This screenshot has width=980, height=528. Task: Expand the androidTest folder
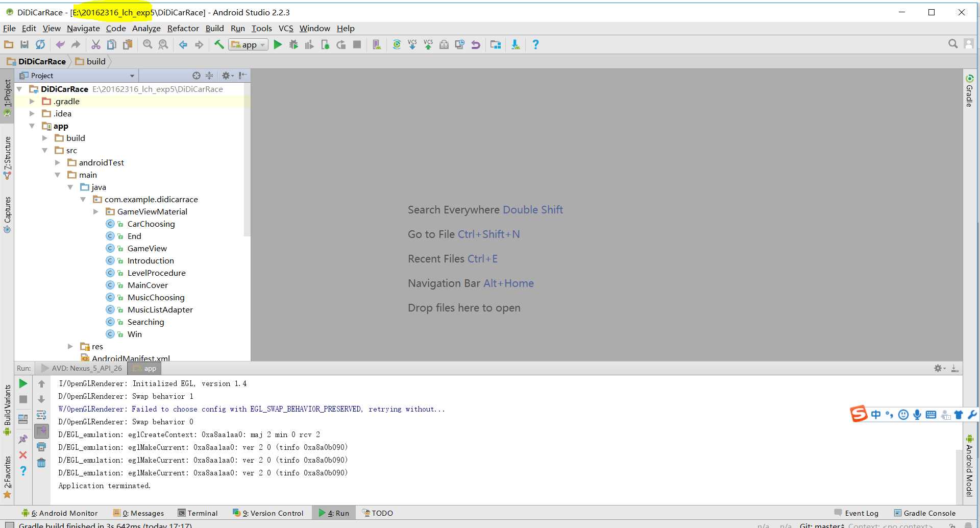(58, 162)
